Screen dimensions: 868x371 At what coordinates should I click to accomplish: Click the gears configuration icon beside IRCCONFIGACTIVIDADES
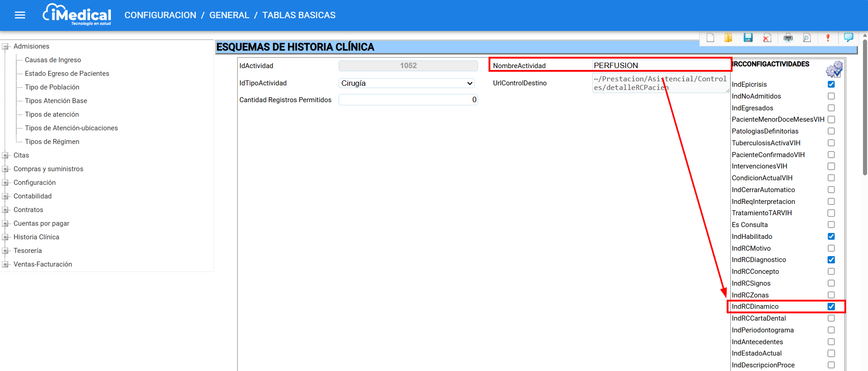[834, 69]
